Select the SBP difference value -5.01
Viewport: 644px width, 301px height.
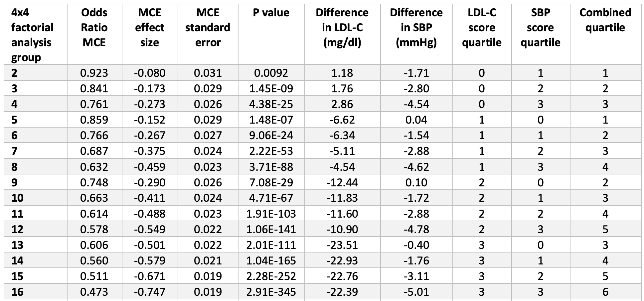tap(416, 292)
